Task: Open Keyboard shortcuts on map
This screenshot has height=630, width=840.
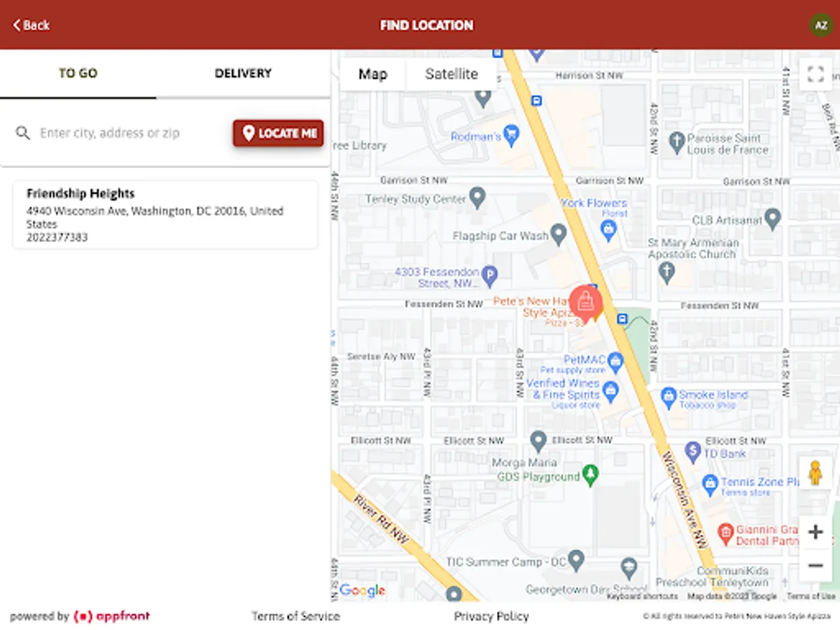Action: tap(642, 596)
